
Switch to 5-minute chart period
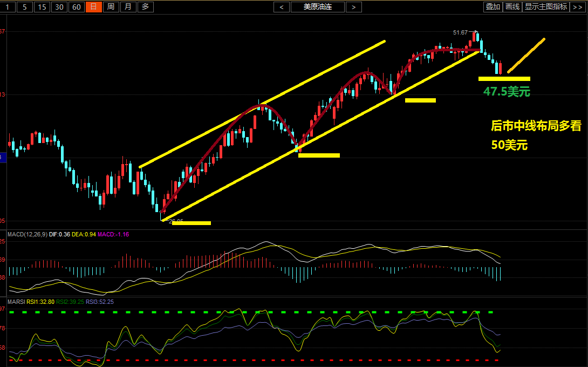point(25,7)
